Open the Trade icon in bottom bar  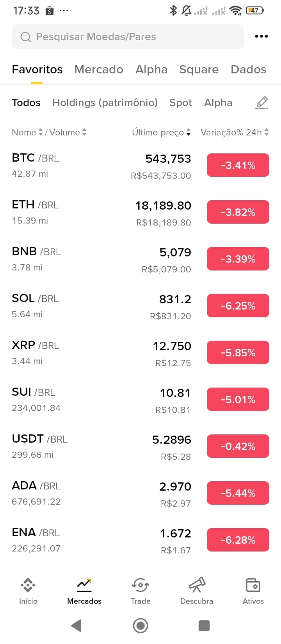(x=140, y=585)
